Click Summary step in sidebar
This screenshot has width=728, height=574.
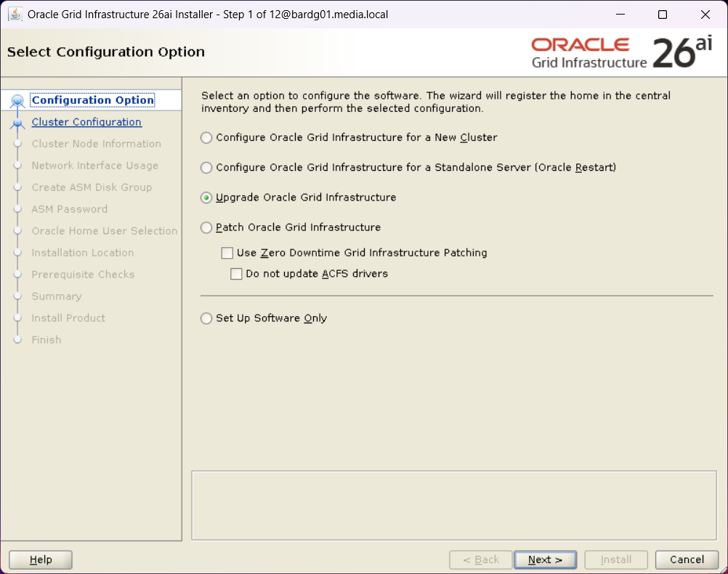click(57, 296)
